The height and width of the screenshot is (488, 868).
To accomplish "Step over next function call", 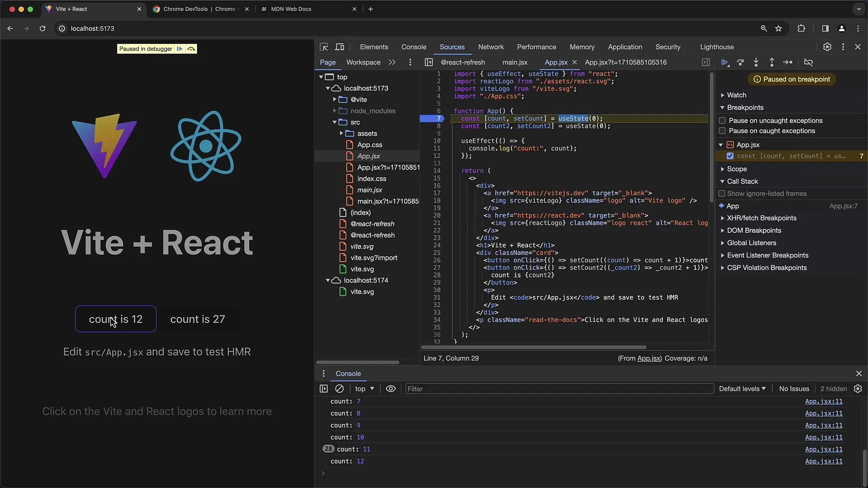I will [x=740, y=62].
